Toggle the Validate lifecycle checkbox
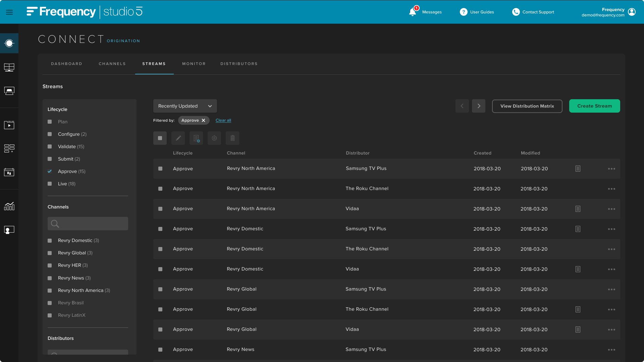This screenshot has width=644, height=362. pos(50,146)
